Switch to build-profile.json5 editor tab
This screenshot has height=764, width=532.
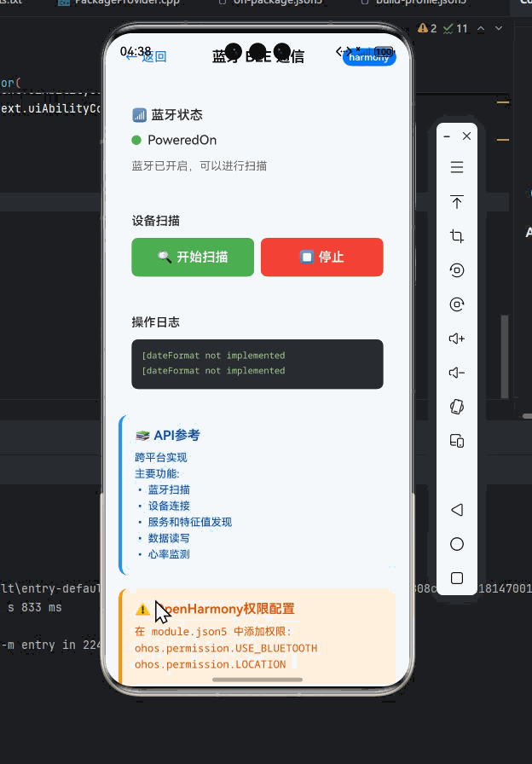pos(414,3)
